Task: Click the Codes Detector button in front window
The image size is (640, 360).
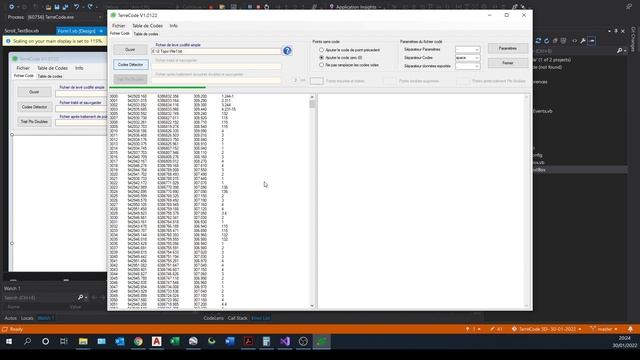Action: tap(131, 64)
